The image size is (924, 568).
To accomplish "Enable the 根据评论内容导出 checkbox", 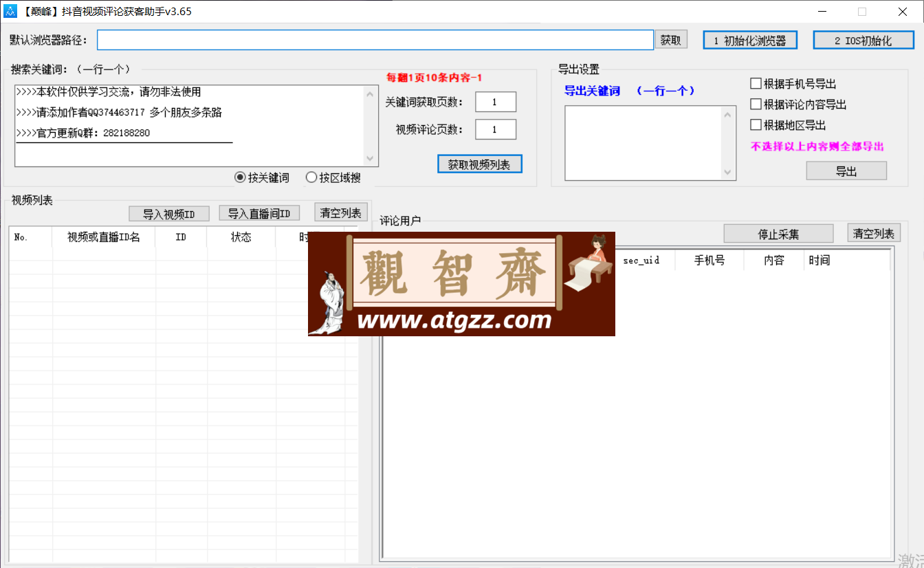I will coord(756,105).
